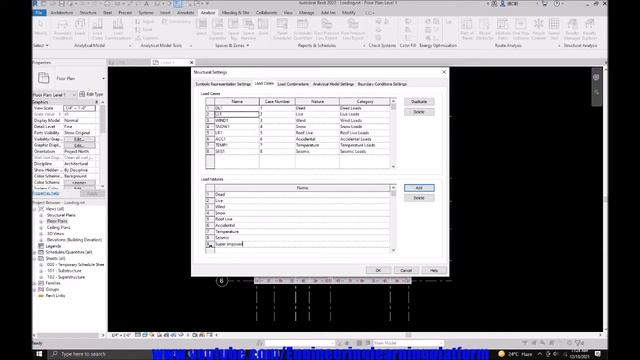640x360 pixels.
Task: Click the Load Cases table vertical scrollbar
Action: [393, 133]
